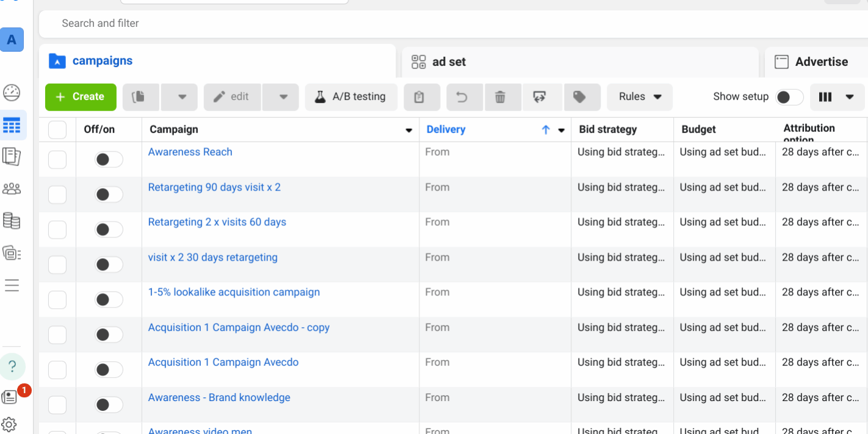Click the A/B testing button

pos(350,97)
